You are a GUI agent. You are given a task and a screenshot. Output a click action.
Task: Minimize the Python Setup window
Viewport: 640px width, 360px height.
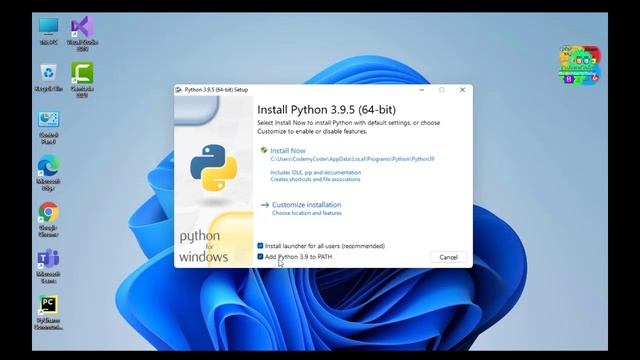(x=422, y=90)
